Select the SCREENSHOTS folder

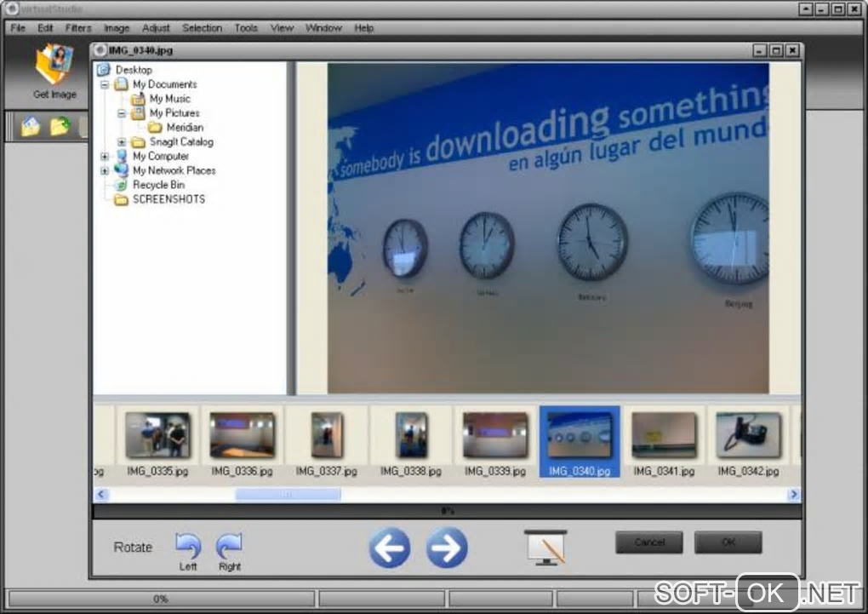click(168, 199)
